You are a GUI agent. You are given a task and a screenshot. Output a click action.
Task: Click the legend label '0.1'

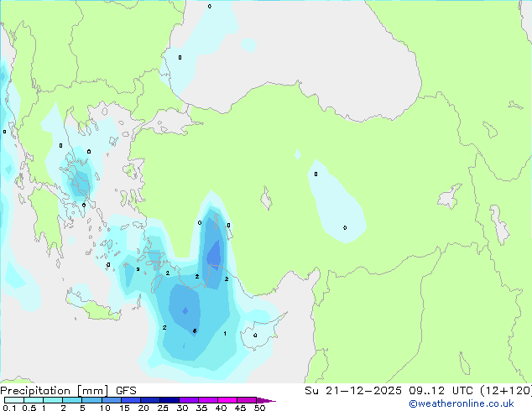[x=9, y=408]
